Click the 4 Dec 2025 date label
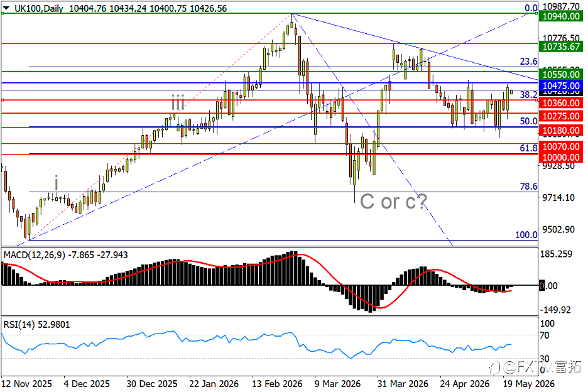 click(x=87, y=384)
